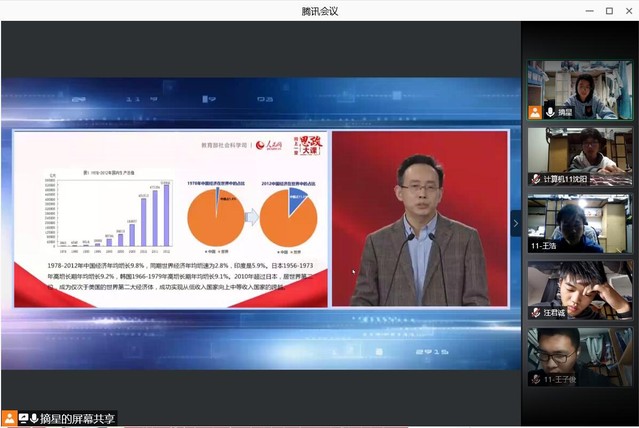Viewport: 639px width, 428px height.
Task: Click the 教育部社会科学司 text on slide
Action: pos(224,145)
